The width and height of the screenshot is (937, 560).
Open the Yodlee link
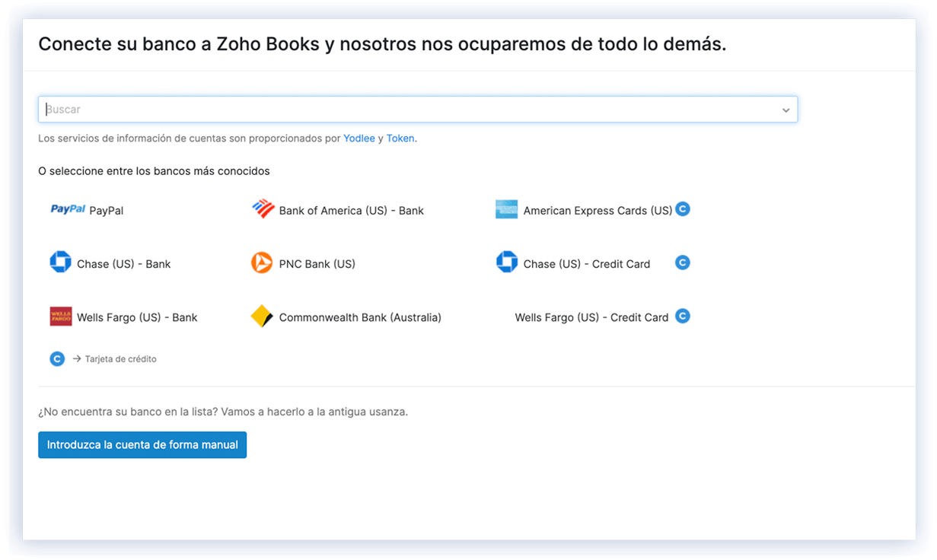click(x=359, y=138)
